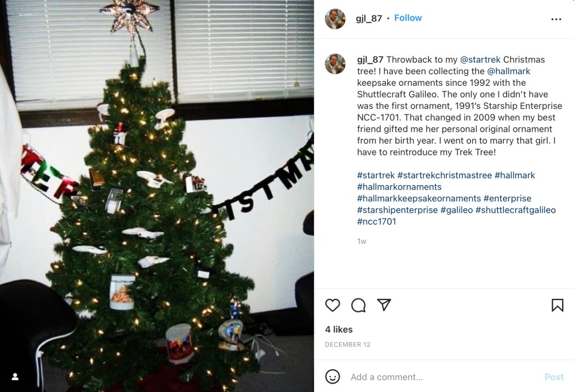Screen dimensions: 574x392
Task: Open the #hallmarkkeepsakeornaments hashtag
Action: point(419,198)
